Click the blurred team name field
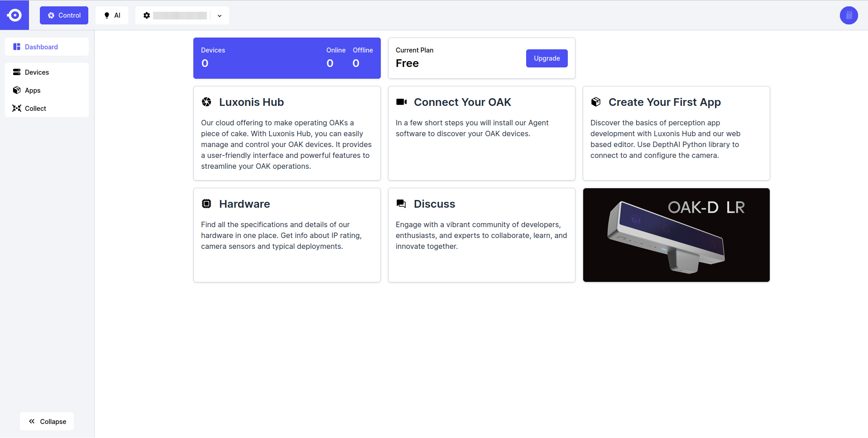 coord(180,15)
